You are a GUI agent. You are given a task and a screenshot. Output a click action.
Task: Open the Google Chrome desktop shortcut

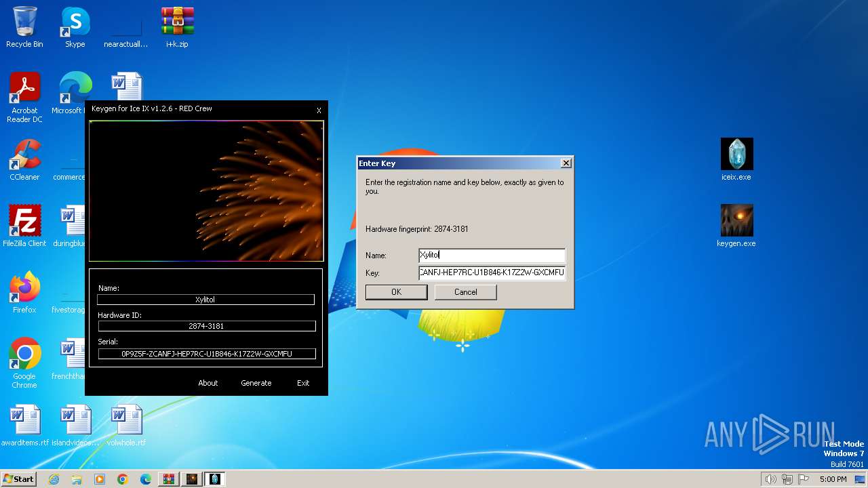[24, 363]
